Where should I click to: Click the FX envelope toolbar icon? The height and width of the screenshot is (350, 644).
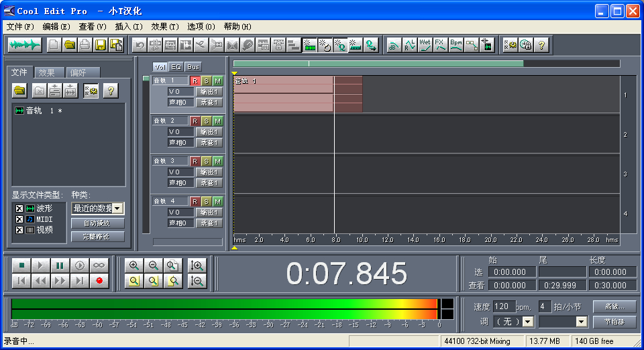coord(440,45)
